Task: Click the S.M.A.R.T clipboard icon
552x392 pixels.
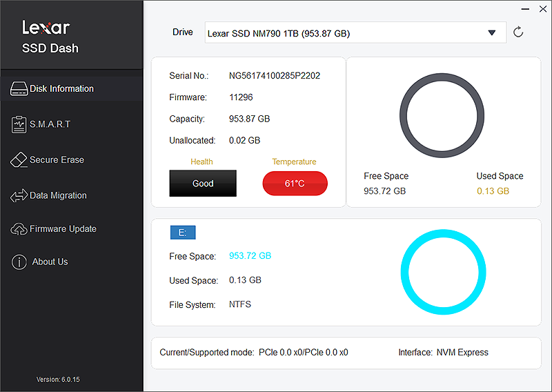Action: click(x=19, y=125)
